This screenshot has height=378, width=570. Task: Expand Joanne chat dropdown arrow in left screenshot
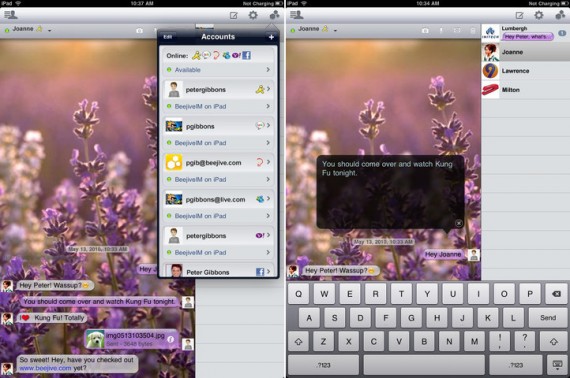[49, 30]
